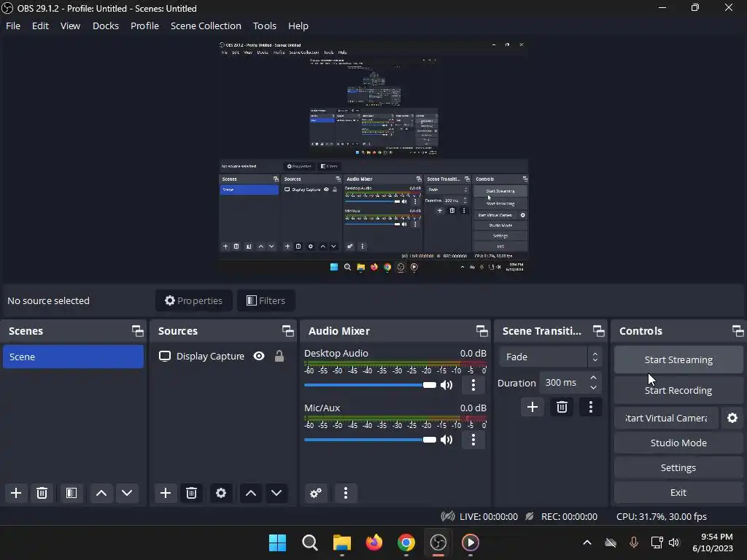The image size is (747, 560).
Task: Open Mic/Aux three-dot options
Action: [x=473, y=440]
